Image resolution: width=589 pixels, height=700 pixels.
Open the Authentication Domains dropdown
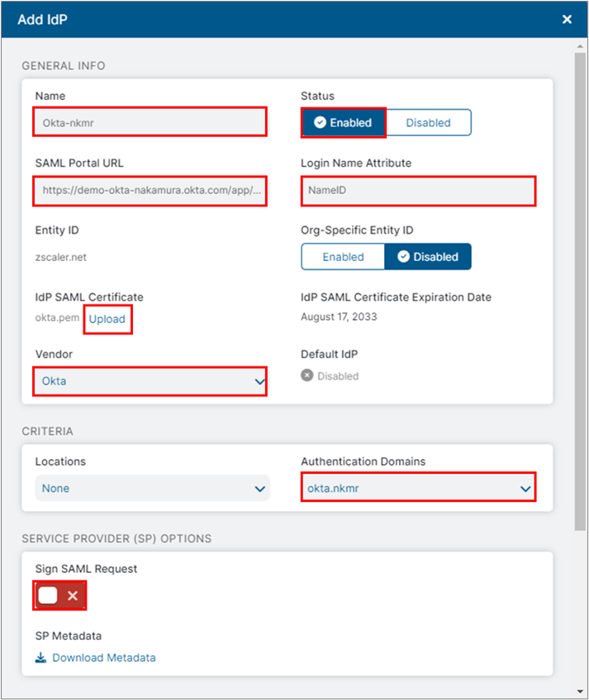[418, 489]
